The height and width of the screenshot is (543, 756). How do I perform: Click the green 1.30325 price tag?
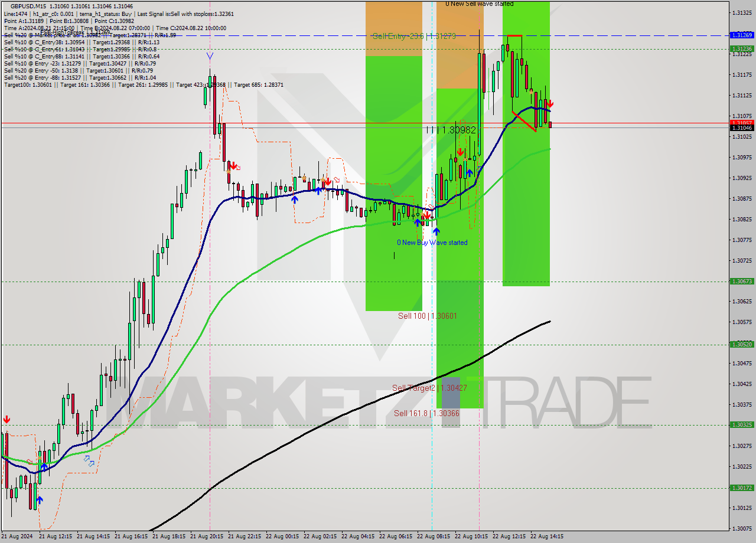pyautogui.click(x=742, y=425)
